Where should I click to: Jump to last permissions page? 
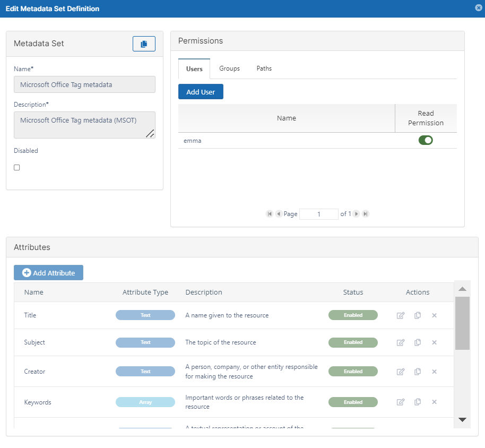coord(366,214)
